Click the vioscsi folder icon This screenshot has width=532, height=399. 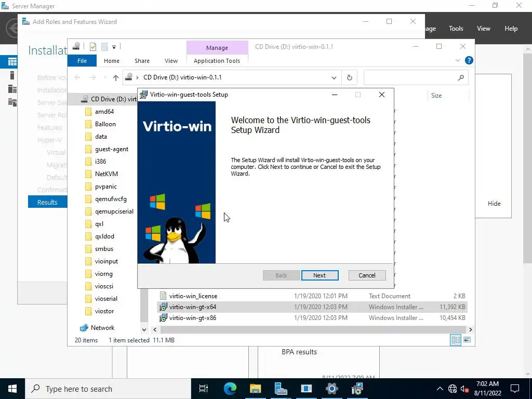[88, 286]
